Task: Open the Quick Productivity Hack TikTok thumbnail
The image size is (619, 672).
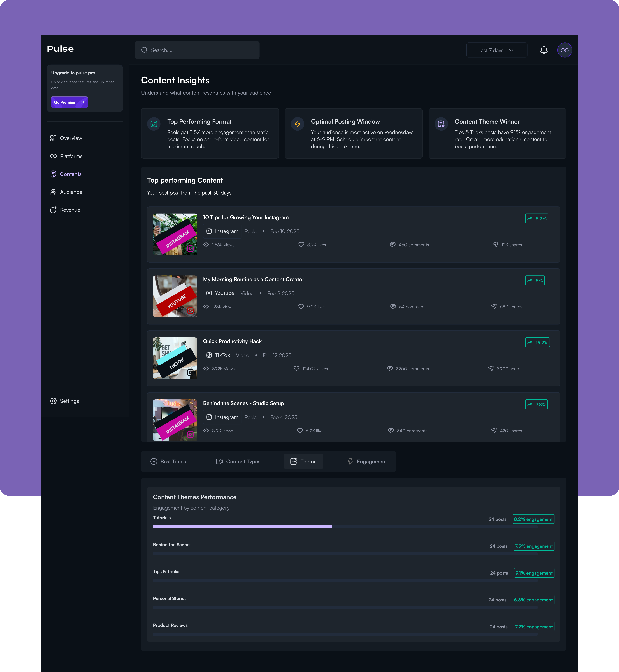Action: pyautogui.click(x=175, y=358)
